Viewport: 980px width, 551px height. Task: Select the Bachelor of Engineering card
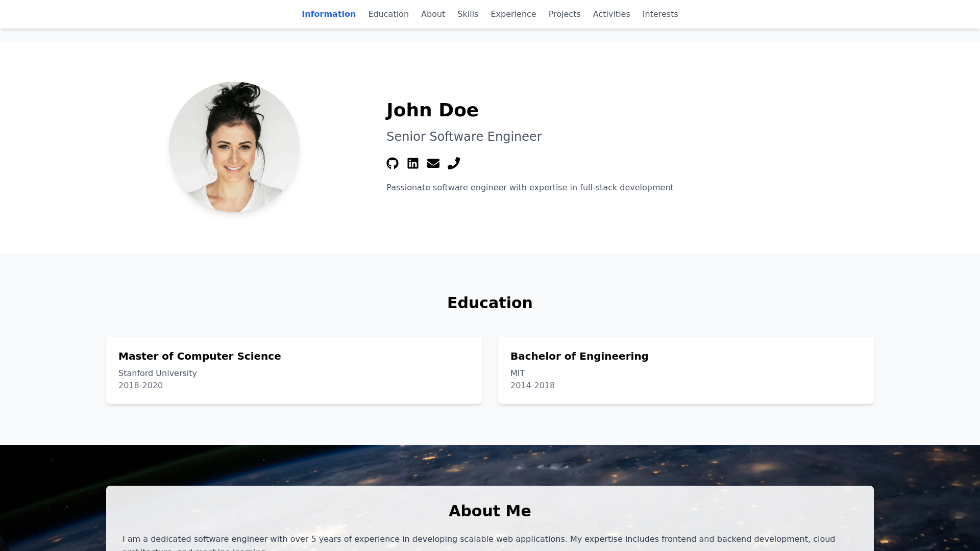tap(685, 370)
